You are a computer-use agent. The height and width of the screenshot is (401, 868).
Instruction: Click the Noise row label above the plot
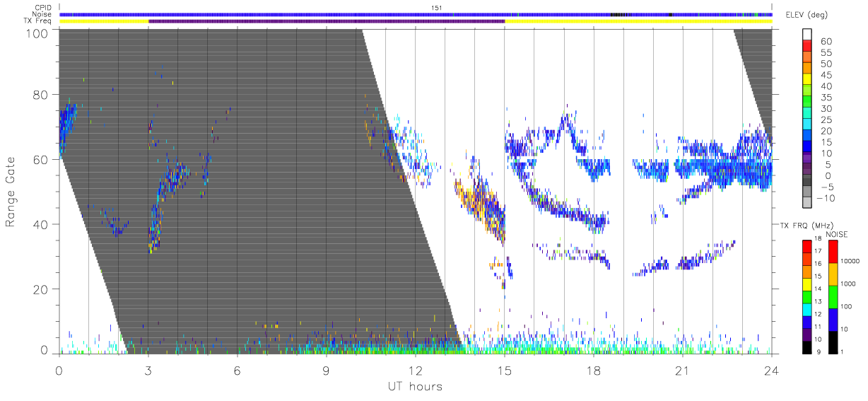[42, 14]
